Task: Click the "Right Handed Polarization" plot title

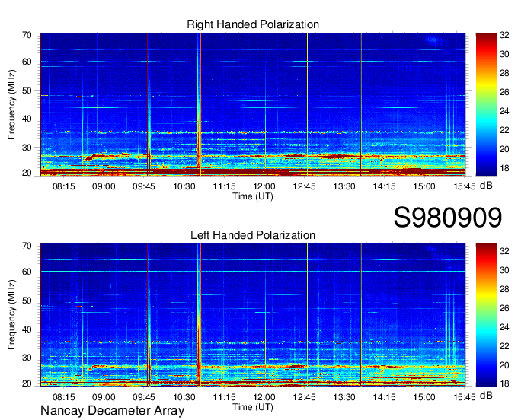Action: [x=253, y=24]
